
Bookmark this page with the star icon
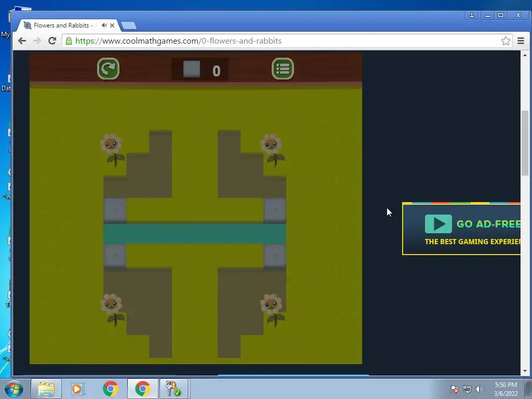click(506, 41)
